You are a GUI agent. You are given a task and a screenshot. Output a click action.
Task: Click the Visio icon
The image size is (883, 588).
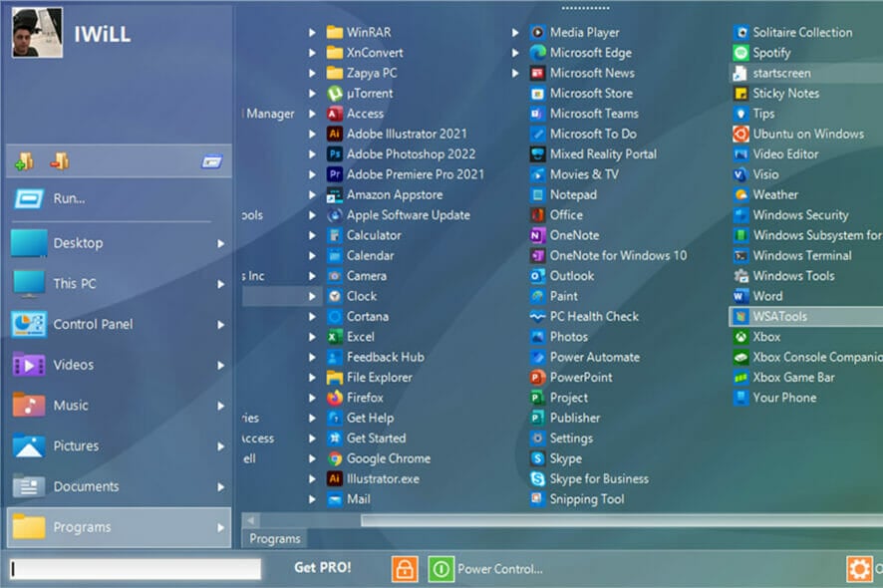tap(740, 174)
